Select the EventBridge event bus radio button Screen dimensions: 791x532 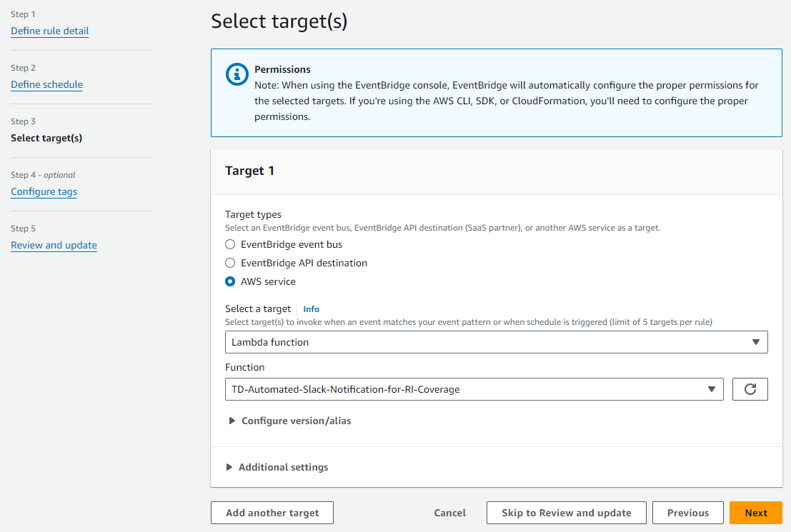(230, 244)
